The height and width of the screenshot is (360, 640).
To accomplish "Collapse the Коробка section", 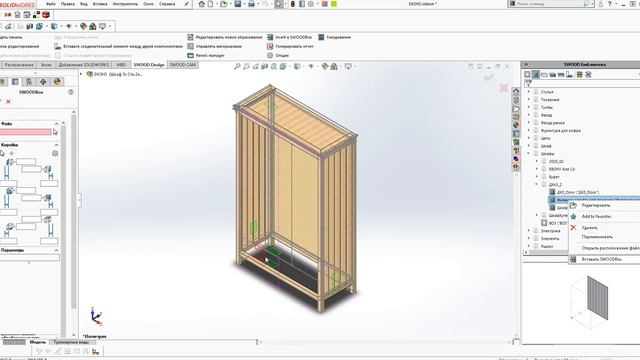I will pyautogui.click(x=56, y=145).
